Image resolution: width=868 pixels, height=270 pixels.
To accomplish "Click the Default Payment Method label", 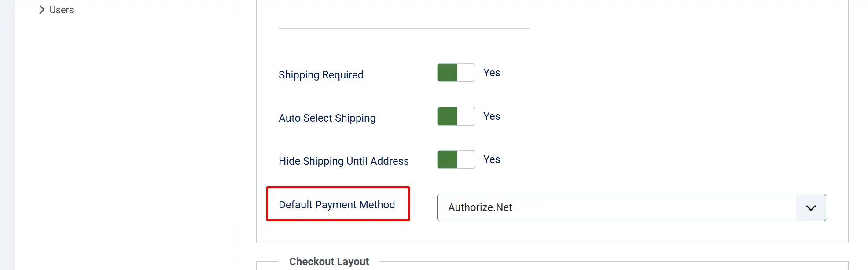I will (337, 205).
